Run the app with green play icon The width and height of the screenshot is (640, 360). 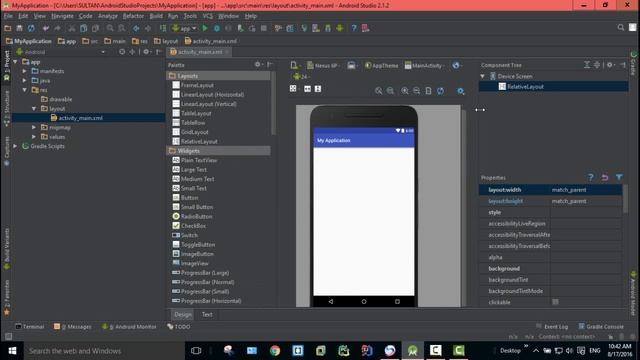point(205,28)
